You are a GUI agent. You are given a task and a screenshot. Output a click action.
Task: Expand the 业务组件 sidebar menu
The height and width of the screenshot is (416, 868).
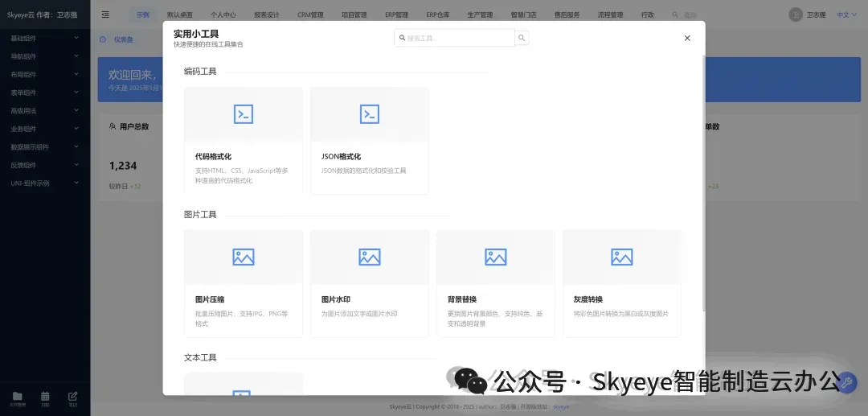[x=45, y=129]
